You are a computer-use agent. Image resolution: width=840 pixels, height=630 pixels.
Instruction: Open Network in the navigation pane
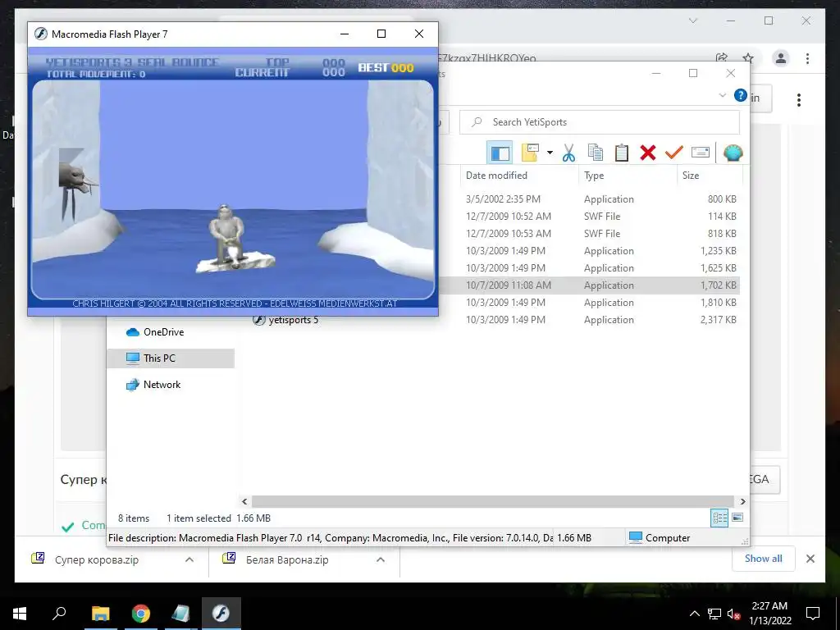pos(162,385)
